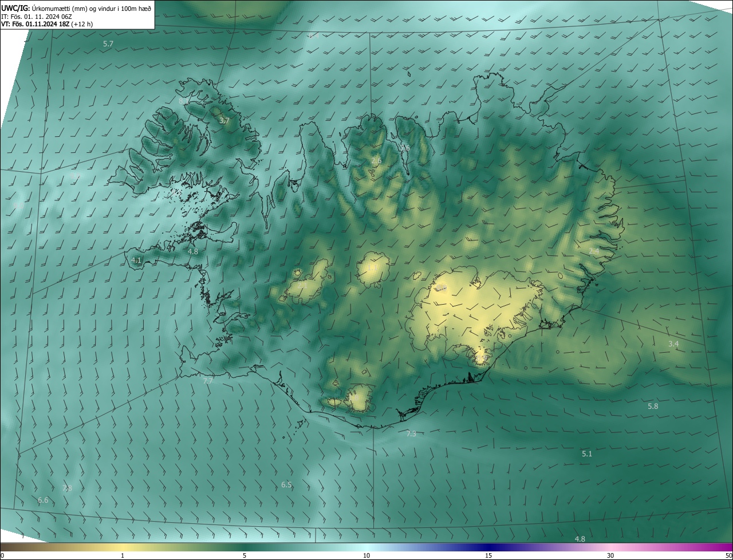Click the 2.6 value label
The image size is (733, 560).
coord(376,161)
